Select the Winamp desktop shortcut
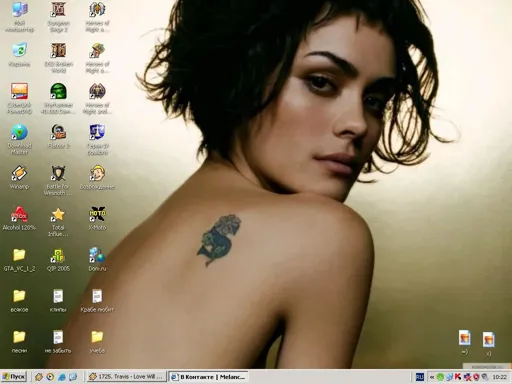Viewport: 512px width, 384px height. click(19, 177)
